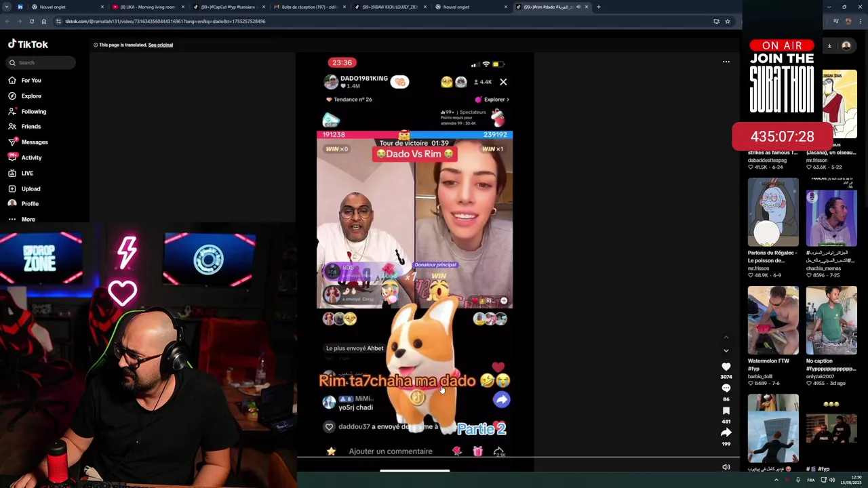This screenshot has width=868, height=488.
Task: Switch to LIKA Morning living room tab
Action: [x=146, y=7]
